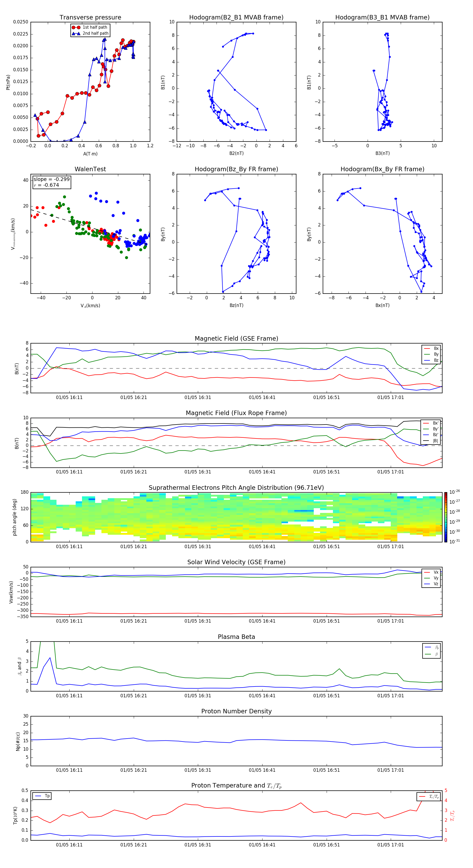
Task: Click the 'A(T·m)' x-axis label
Action: 90,154
